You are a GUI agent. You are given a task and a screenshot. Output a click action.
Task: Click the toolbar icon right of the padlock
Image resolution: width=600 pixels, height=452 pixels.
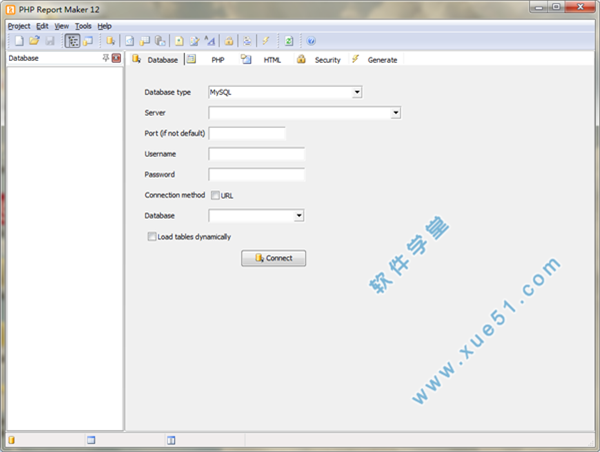(247, 41)
